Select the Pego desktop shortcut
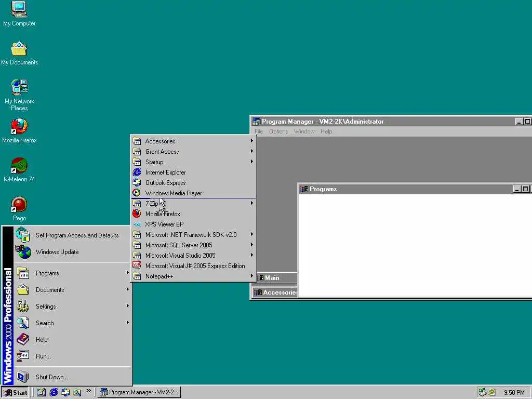Image resolution: width=532 pixels, height=399 pixels. pos(19,209)
